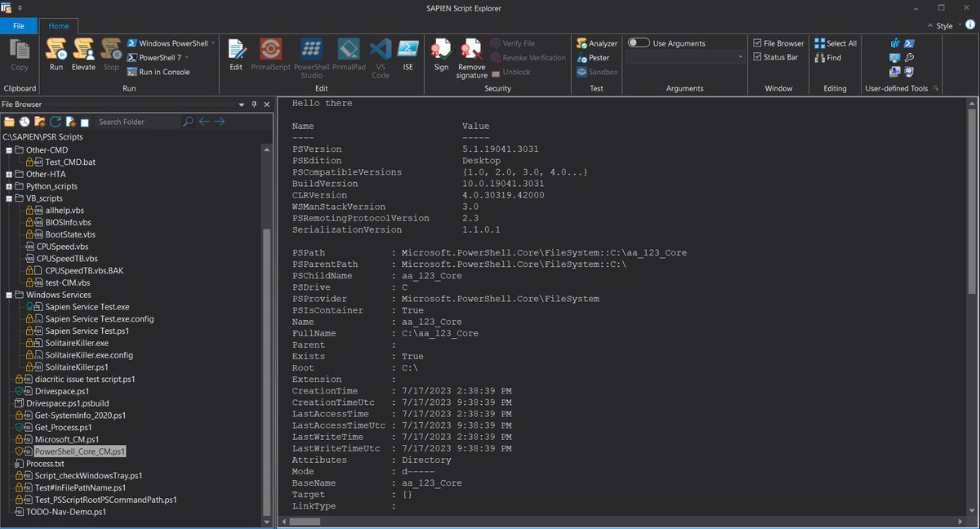
Task: Collapse the Windows Services folder
Action: tap(9, 295)
